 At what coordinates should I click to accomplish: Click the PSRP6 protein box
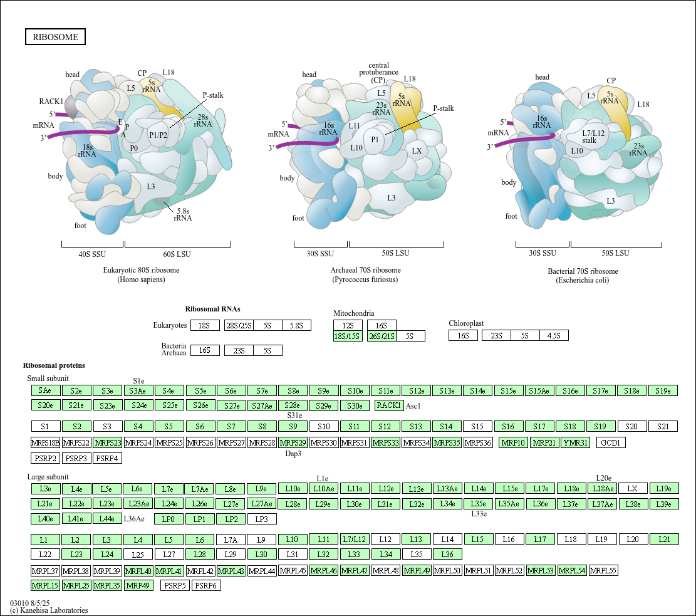[206, 586]
